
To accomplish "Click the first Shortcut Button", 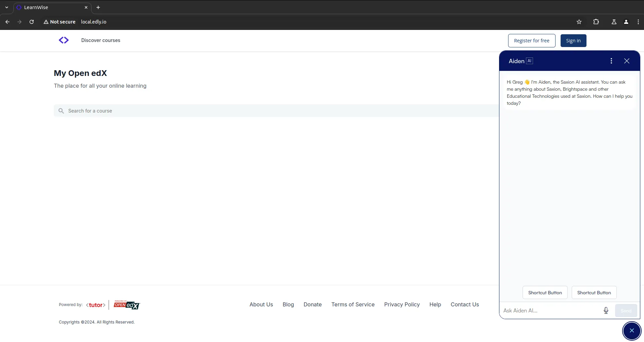I will [545, 293].
